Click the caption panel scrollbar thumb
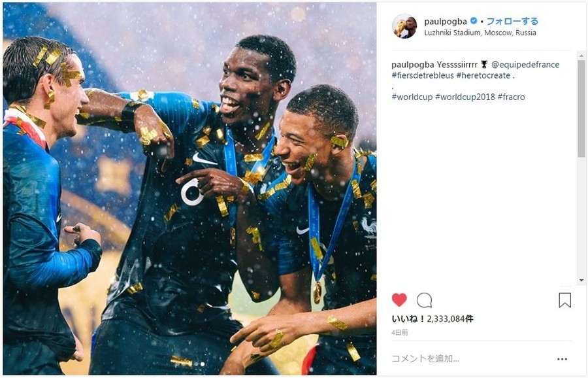 [x=581, y=109]
